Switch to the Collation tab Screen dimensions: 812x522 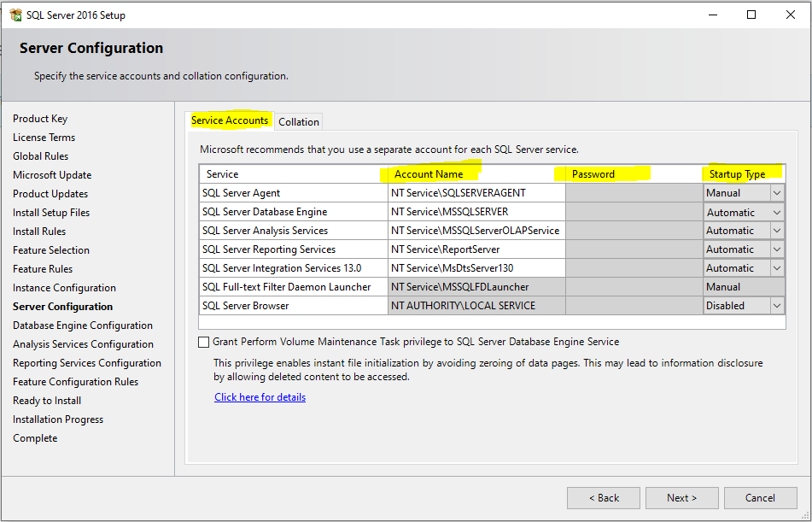pyautogui.click(x=299, y=122)
